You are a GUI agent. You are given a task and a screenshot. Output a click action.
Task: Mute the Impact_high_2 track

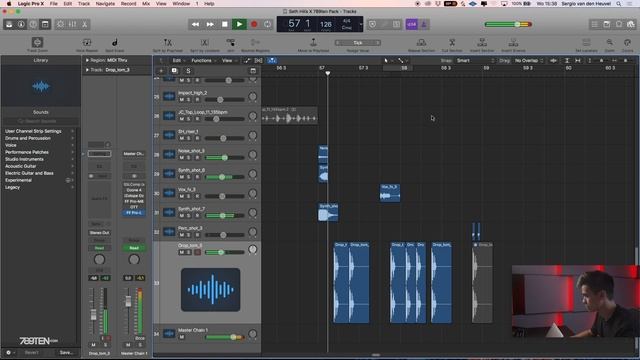[182, 100]
